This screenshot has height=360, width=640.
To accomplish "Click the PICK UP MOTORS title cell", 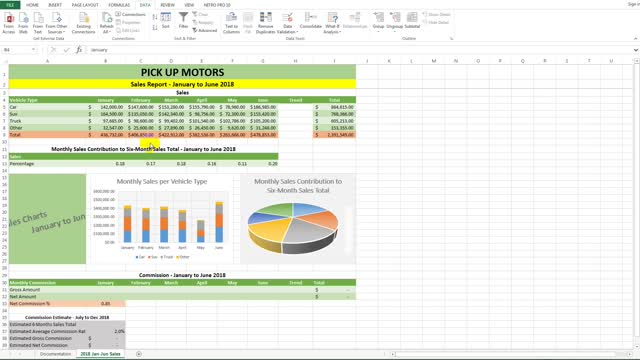I will [182, 72].
